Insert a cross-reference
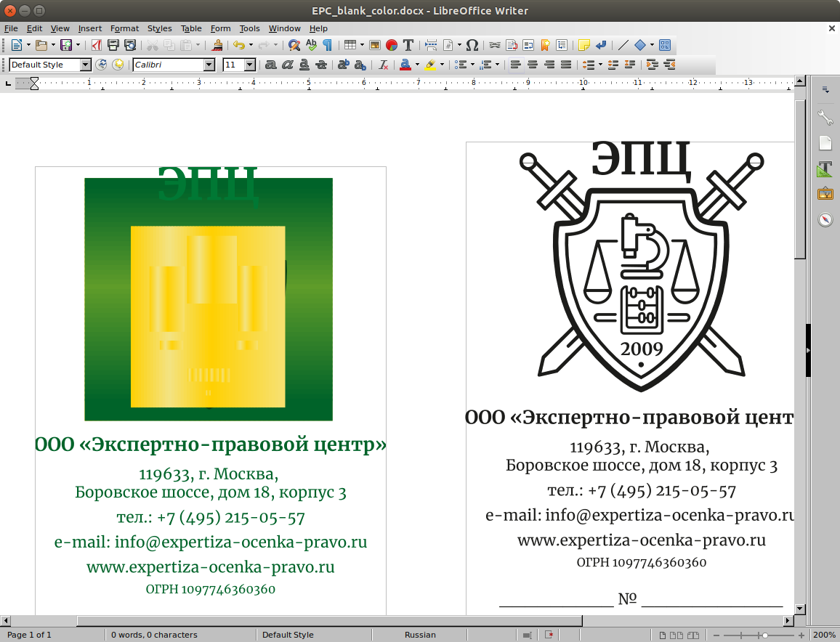Viewport: 840px width, 642px height. pos(562,45)
